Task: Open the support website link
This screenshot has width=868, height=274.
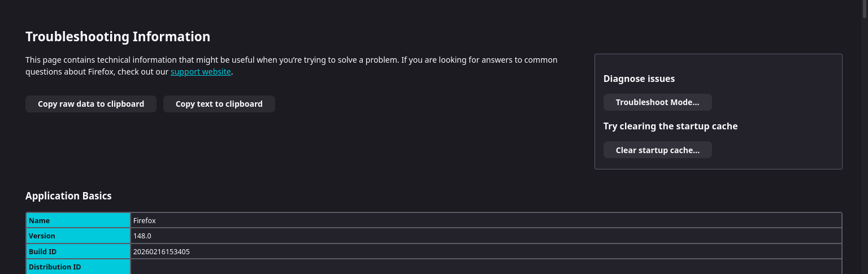Action: 201,72
